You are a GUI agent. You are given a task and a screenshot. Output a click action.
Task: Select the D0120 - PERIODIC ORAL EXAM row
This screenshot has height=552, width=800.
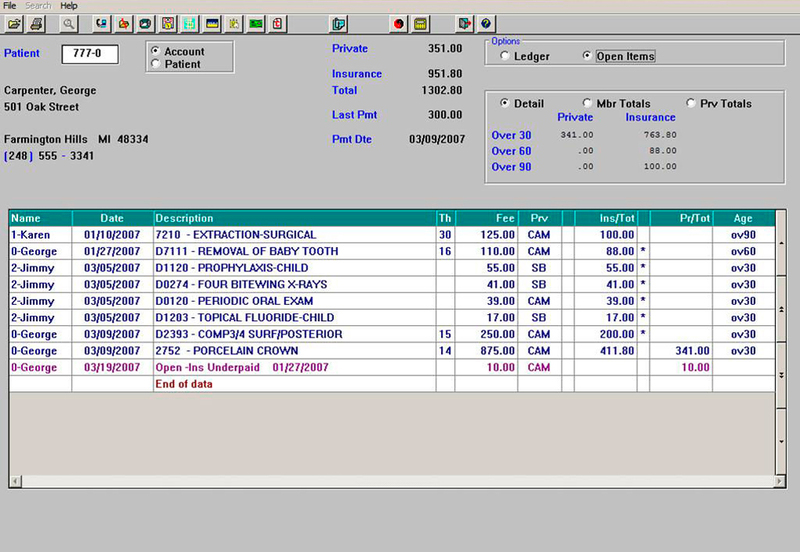(x=392, y=301)
